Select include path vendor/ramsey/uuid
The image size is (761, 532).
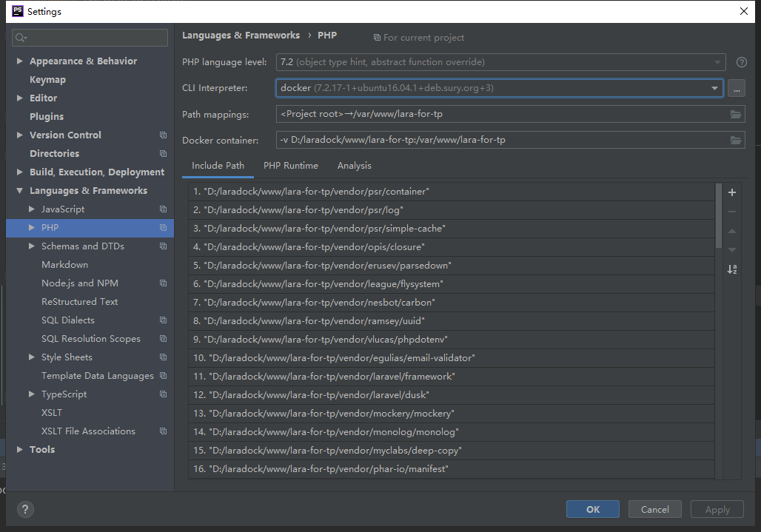452,321
